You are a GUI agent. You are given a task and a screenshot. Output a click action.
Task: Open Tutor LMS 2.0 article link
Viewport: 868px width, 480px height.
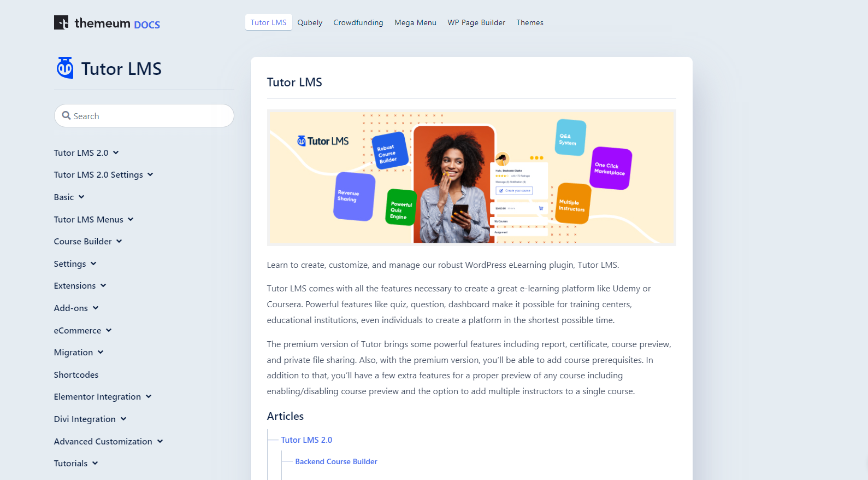[x=306, y=440]
